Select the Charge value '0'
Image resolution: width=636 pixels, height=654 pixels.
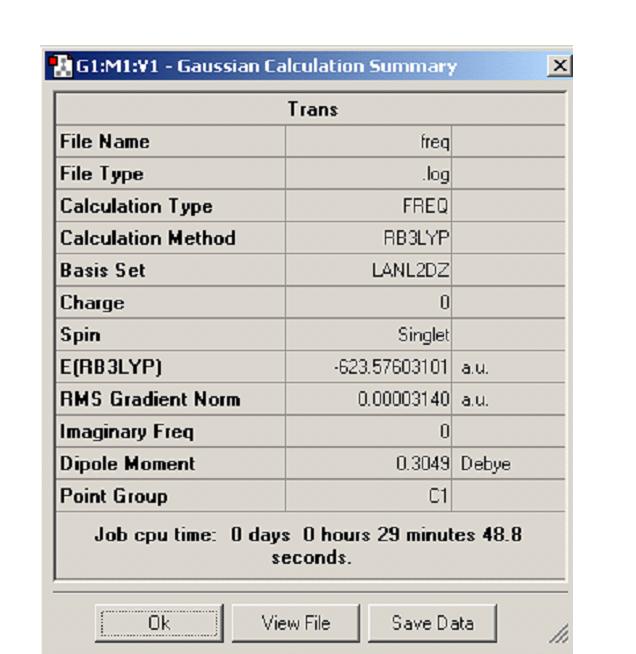point(445,302)
